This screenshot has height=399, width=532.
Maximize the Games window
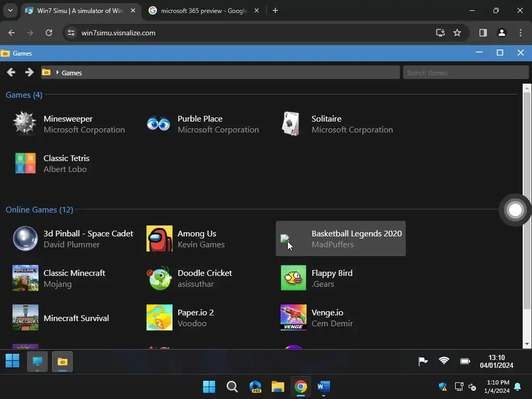coord(499,52)
